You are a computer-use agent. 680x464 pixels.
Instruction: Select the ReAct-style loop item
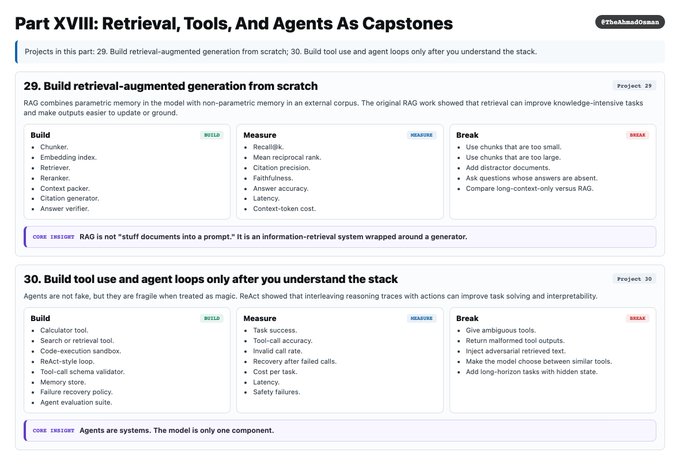click(x=67, y=361)
